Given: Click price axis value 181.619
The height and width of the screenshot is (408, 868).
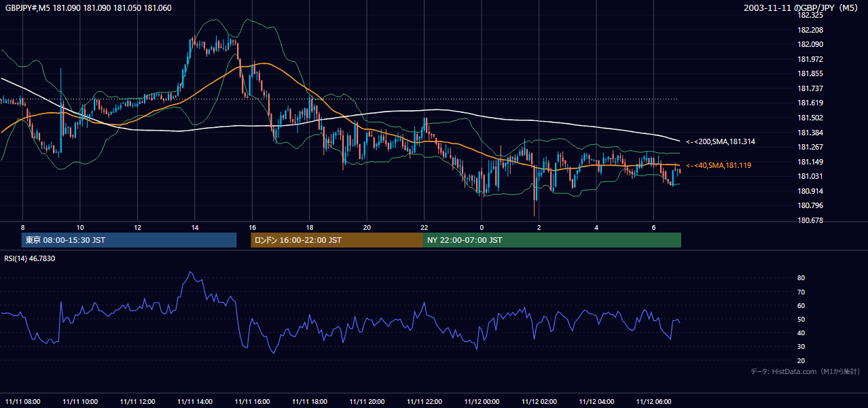Looking at the screenshot, I should (x=810, y=103).
